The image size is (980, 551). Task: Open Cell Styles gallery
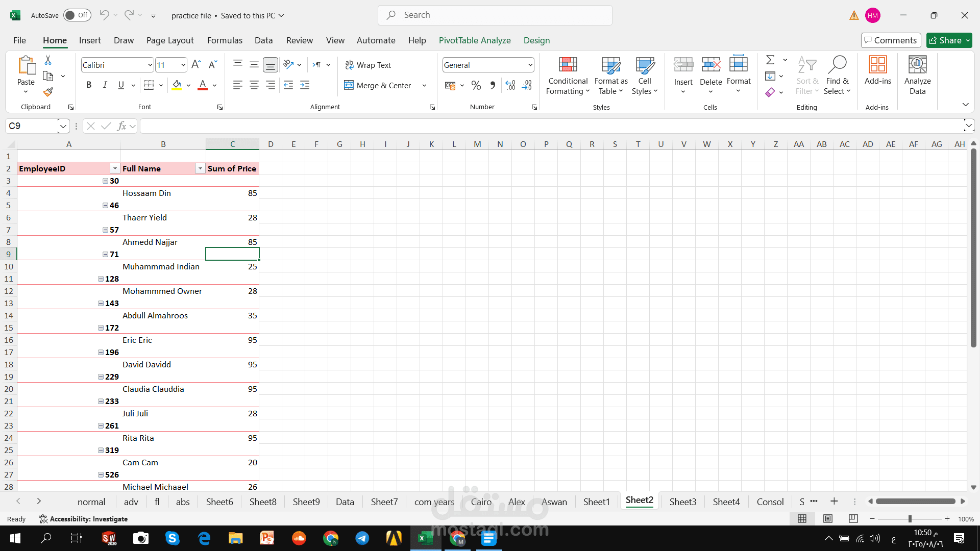pos(645,76)
